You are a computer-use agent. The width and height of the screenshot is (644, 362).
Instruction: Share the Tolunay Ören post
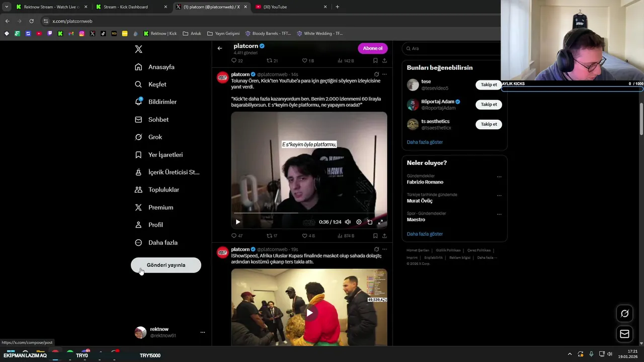[x=384, y=235]
